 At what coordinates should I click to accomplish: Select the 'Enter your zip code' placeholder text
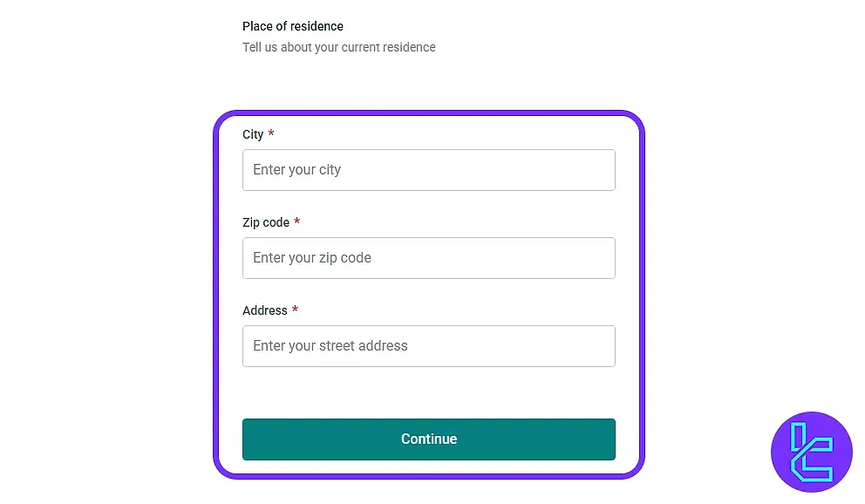pos(311,257)
